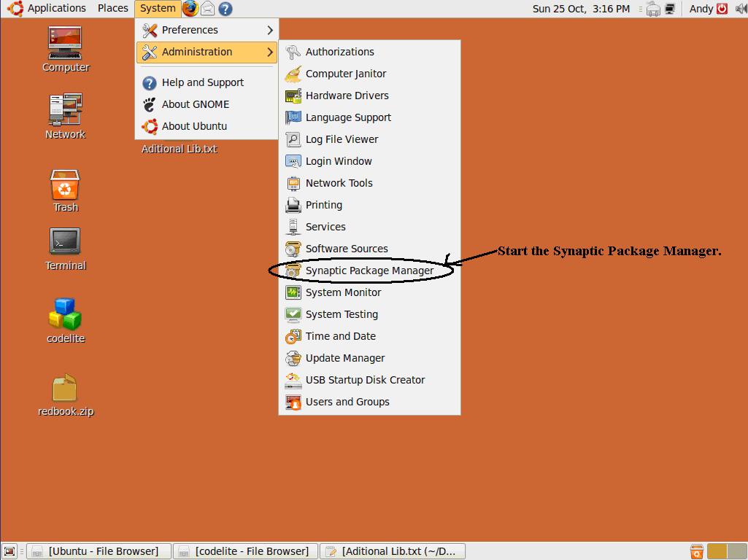Launch Firefox from the top panel icon
The width and height of the screenshot is (748, 560).
tap(190, 8)
